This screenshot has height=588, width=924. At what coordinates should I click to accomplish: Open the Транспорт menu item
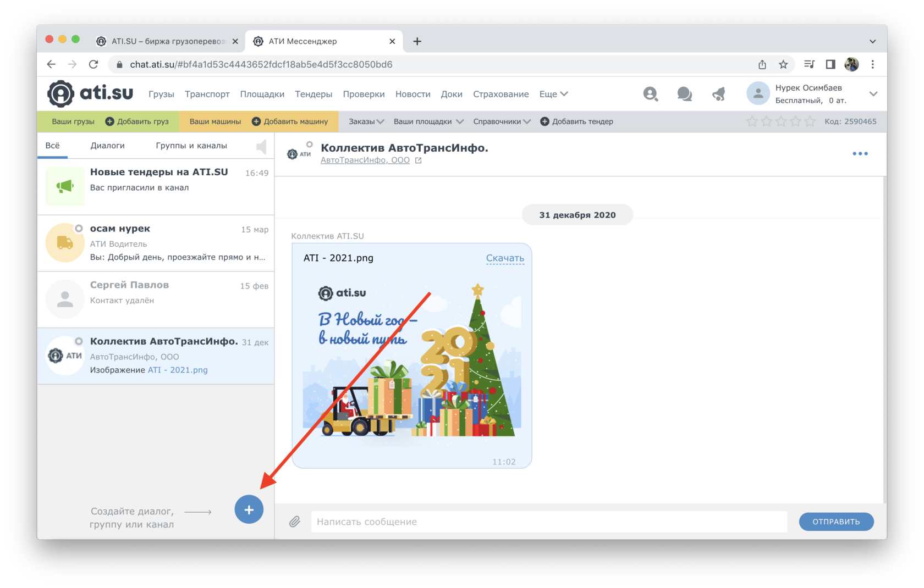pos(207,94)
